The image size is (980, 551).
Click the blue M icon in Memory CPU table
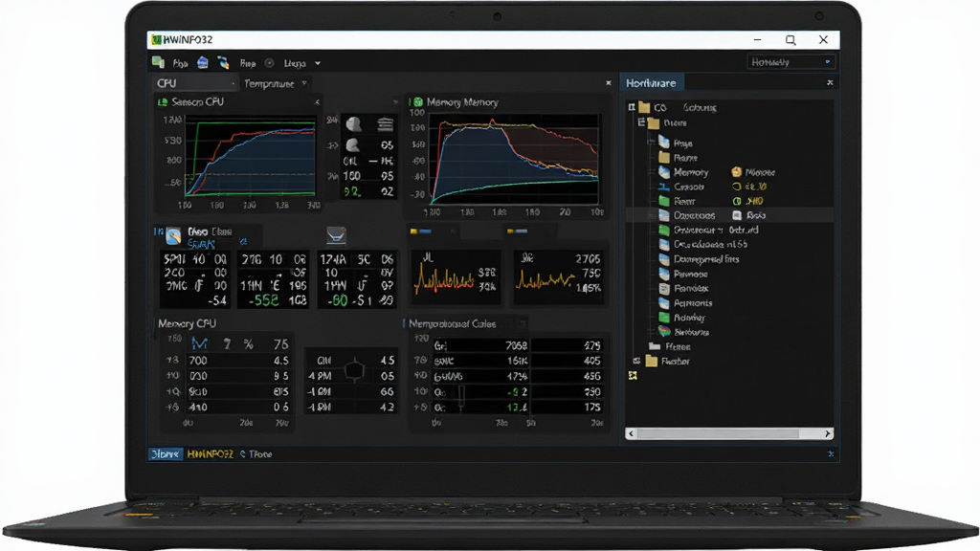tap(199, 343)
